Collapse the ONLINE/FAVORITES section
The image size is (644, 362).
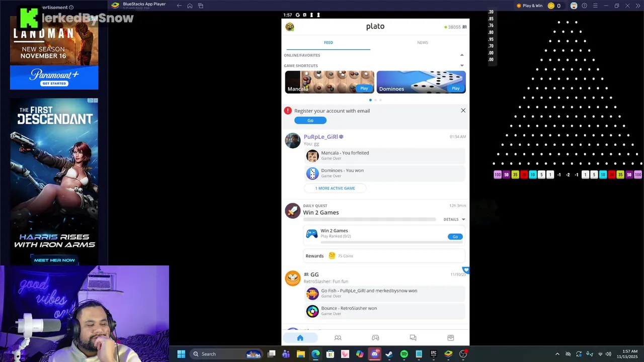462,55
